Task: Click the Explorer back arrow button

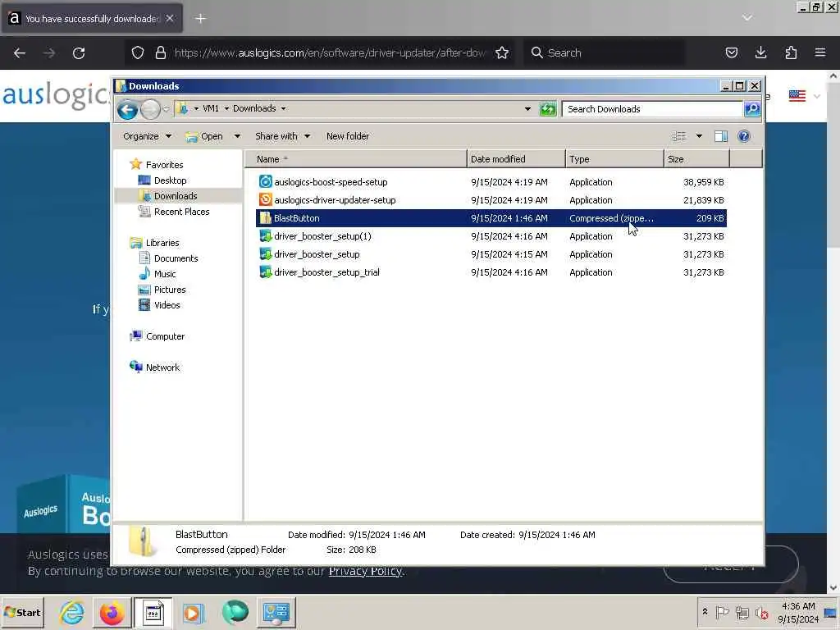Action: (127, 110)
